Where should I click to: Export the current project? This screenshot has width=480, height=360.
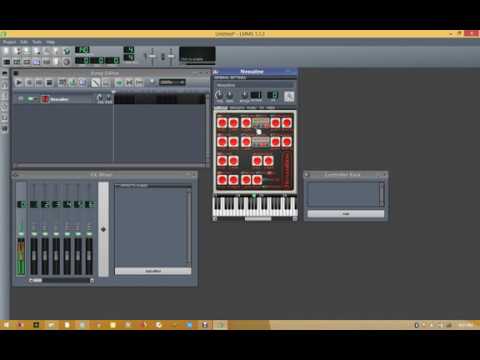coord(56,51)
